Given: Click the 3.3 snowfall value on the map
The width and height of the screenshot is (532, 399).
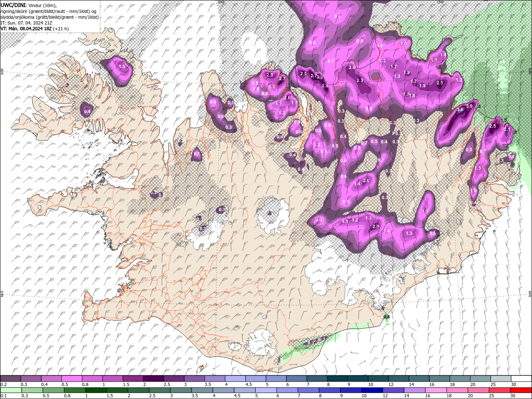Looking at the screenshot, I should [320, 77].
